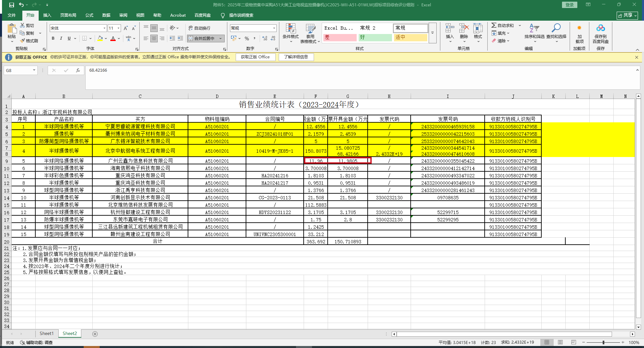Center the cell text horizontally
The height and width of the screenshot is (348, 644).
[154, 38]
